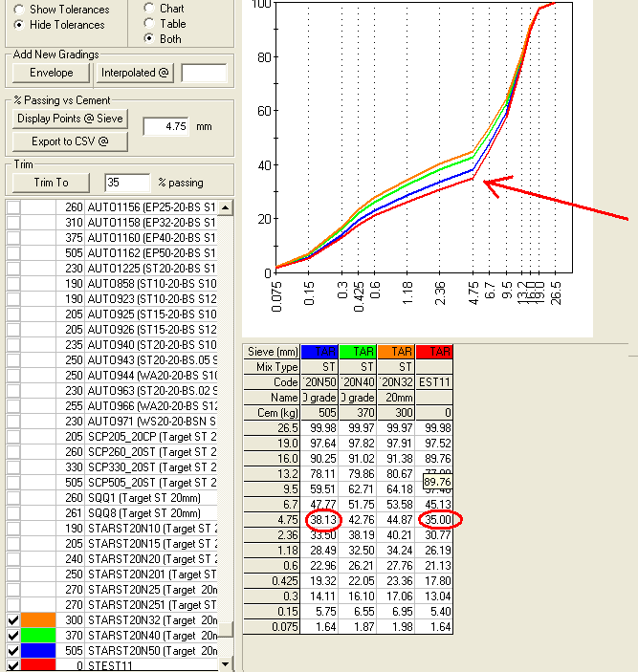Viewport: 638px width, 672px height.
Task: Click Export to CSV @ button
Action: click(x=70, y=141)
